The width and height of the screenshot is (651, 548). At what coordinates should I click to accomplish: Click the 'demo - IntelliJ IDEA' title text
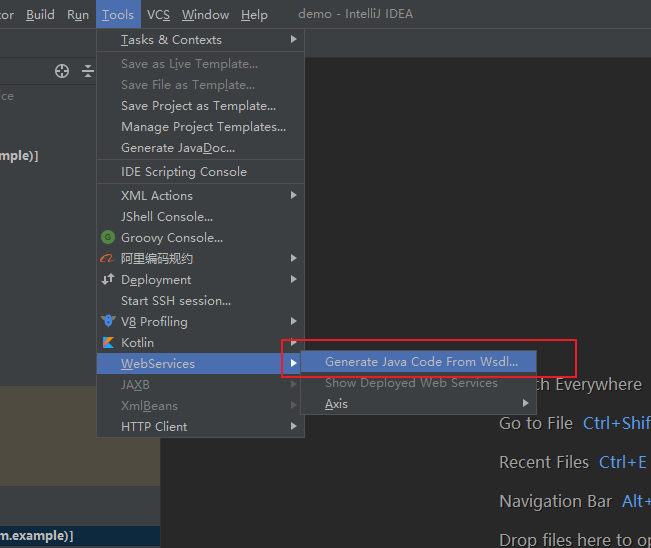pyautogui.click(x=355, y=14)
